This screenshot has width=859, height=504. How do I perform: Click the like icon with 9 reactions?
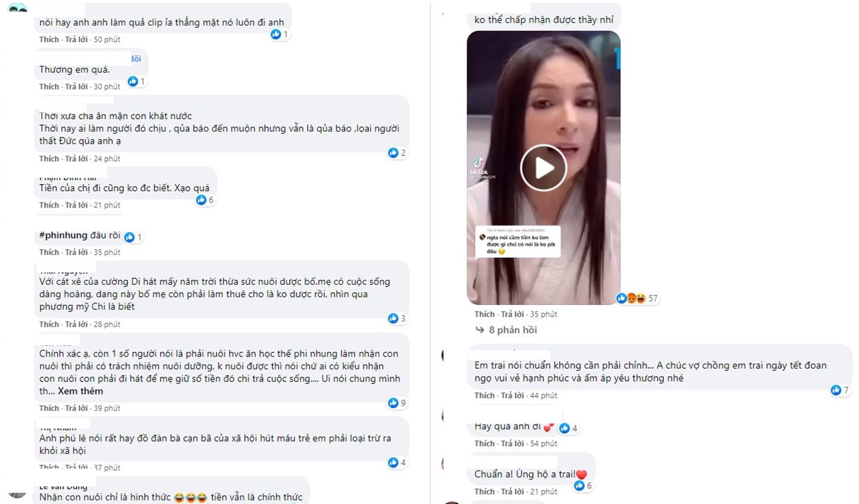click(393, 403)
